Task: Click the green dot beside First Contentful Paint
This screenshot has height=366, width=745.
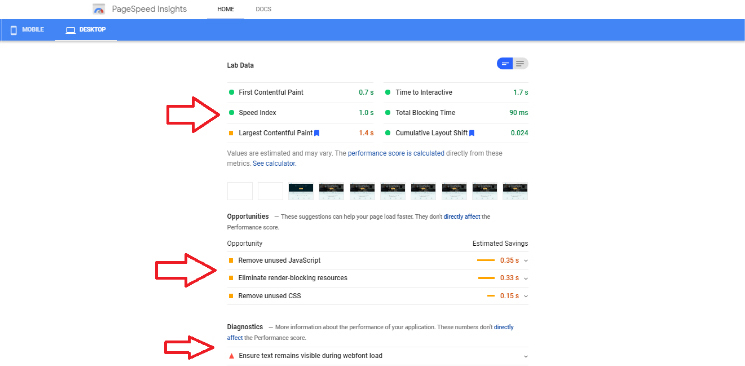Action: point(231,93)
